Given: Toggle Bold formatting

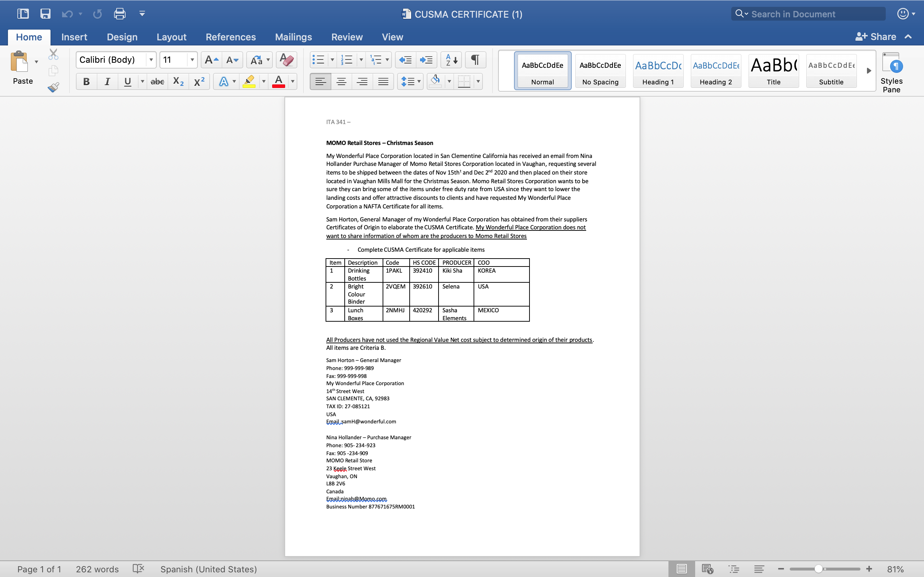Looking at the screenshot, I should click(86, 81).
